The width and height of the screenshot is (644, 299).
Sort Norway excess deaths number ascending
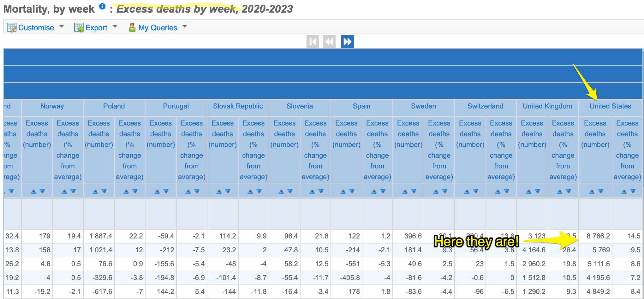click(33, 191)
